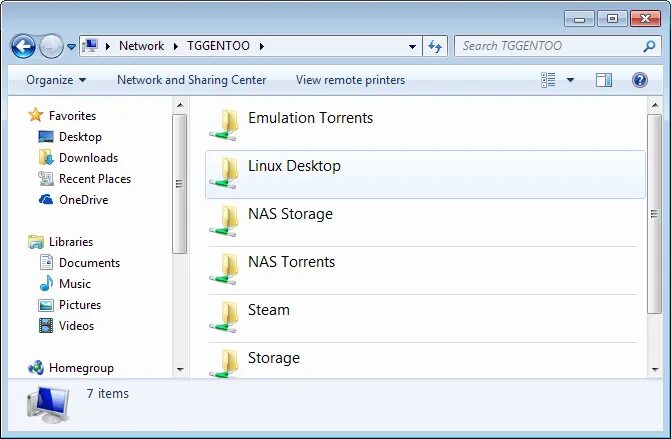
Task: Change view using the view icon
Action: point(548,80)
